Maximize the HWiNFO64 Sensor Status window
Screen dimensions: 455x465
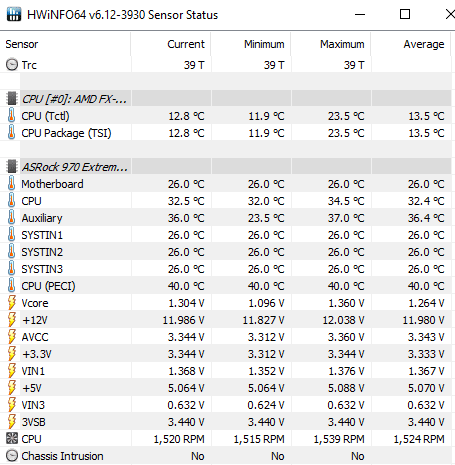point(405,14)
